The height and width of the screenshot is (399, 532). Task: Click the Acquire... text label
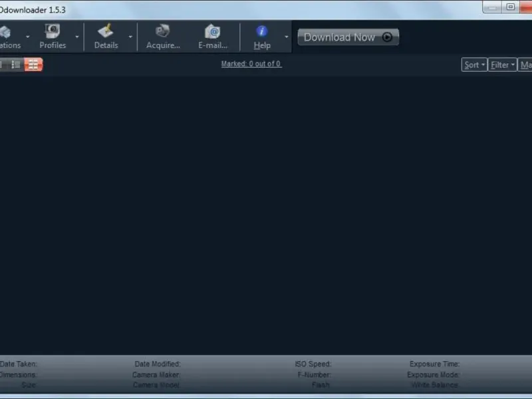(163, 45)
